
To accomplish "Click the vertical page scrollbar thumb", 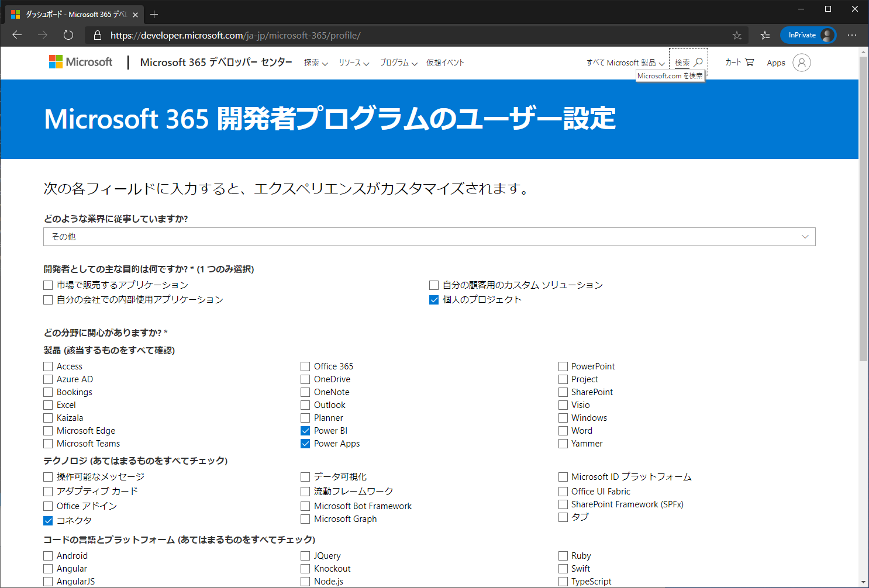I will (863, 209).
